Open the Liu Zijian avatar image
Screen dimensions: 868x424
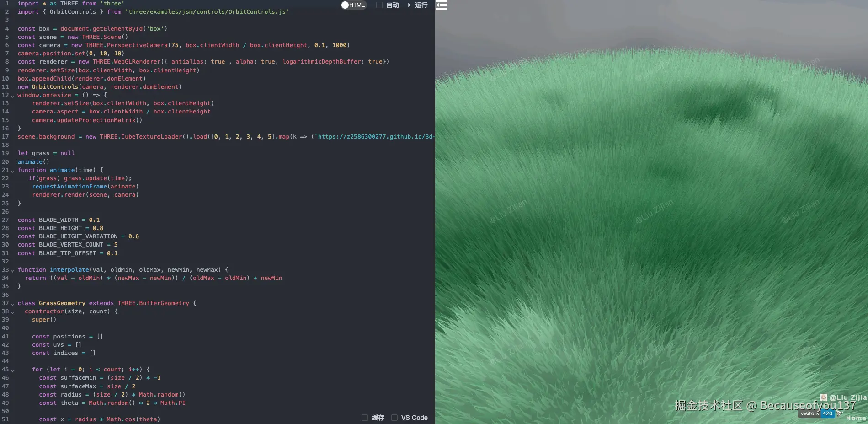[x=824, y=397]
